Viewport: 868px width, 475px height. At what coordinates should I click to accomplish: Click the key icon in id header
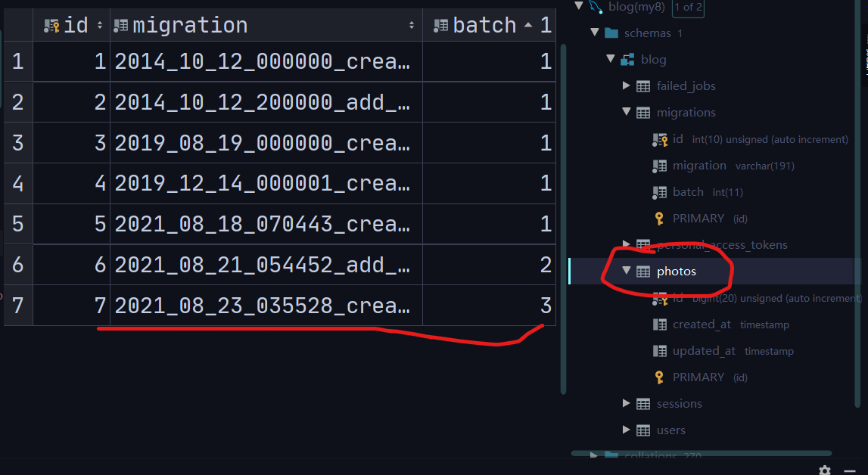pyautogui.click(x=51, y=26)
